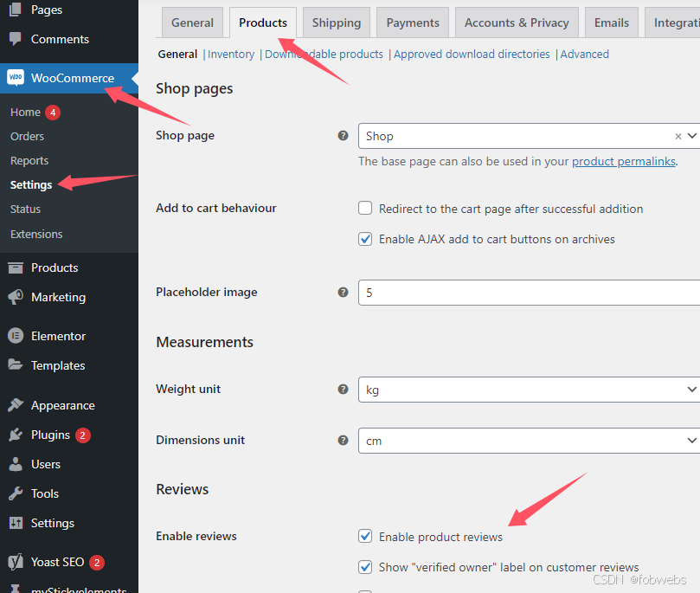Select the General sub-section under Products

pyautogui.click(x=177, y=54)
